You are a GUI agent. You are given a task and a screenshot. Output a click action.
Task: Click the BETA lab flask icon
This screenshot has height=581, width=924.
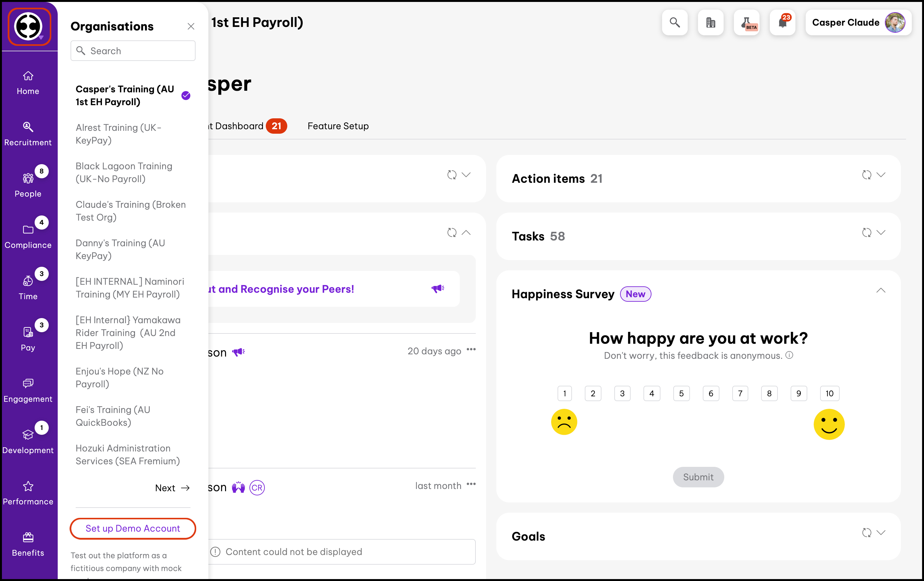click(x=746, y=23)
